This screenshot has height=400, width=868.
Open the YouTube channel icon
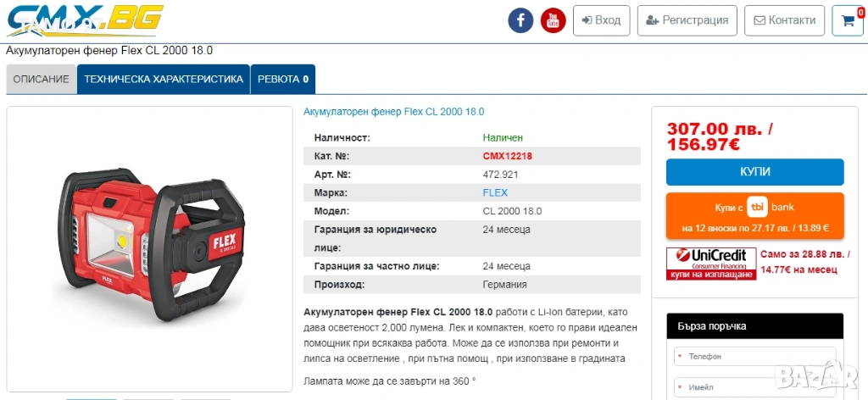(x=553, y=21)
